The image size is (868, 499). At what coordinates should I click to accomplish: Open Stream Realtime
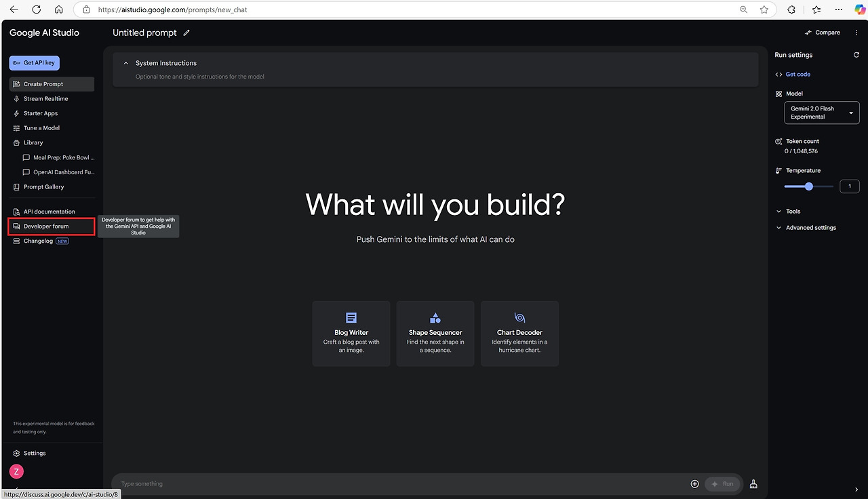click(x=52, y=99)
